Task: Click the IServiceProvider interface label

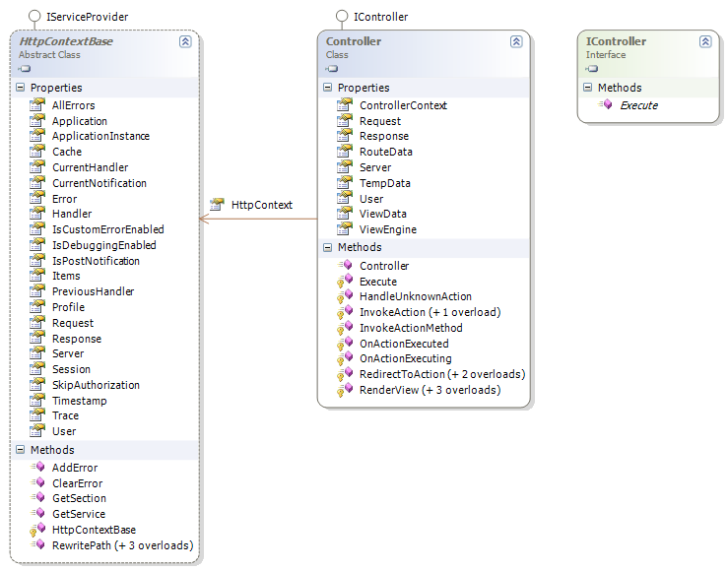Action: point(88,17)
